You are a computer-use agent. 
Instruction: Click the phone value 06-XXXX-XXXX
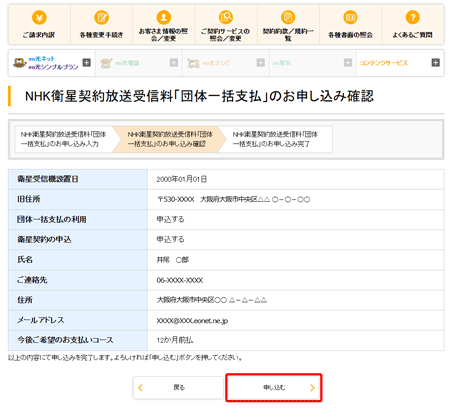(x=180, y=280)
